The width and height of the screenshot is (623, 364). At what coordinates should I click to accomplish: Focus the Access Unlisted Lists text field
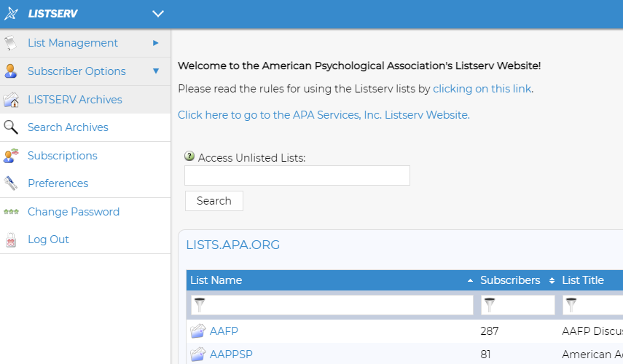[x=297, y=175]
